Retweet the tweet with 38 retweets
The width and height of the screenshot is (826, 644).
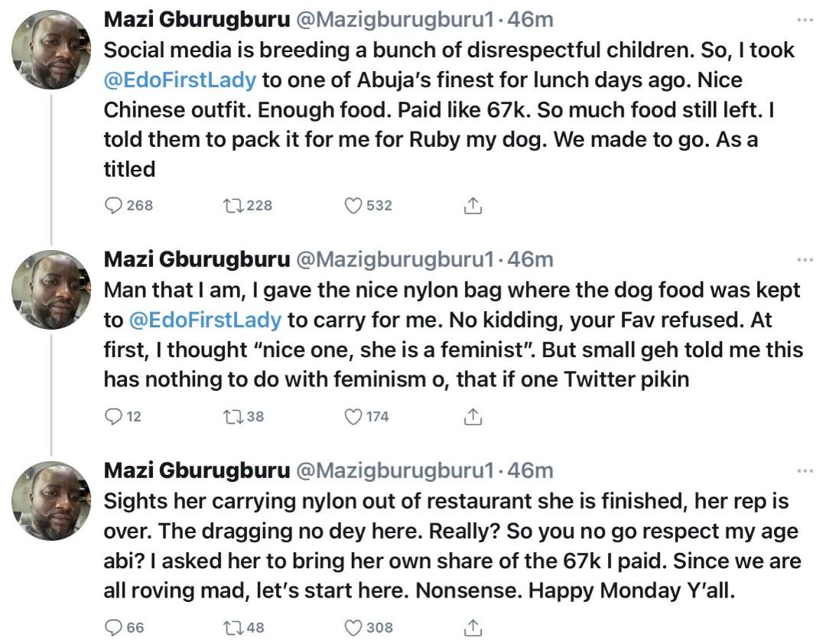[x=230, y=417]
